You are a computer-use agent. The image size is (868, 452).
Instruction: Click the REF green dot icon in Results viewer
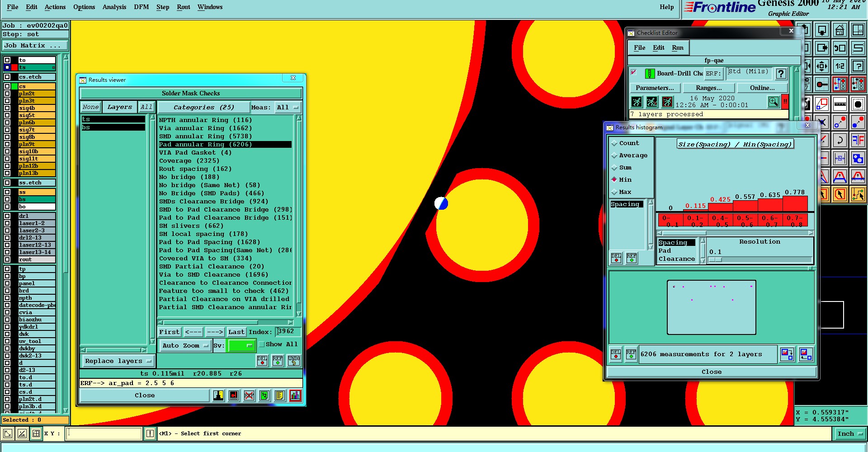278,360
